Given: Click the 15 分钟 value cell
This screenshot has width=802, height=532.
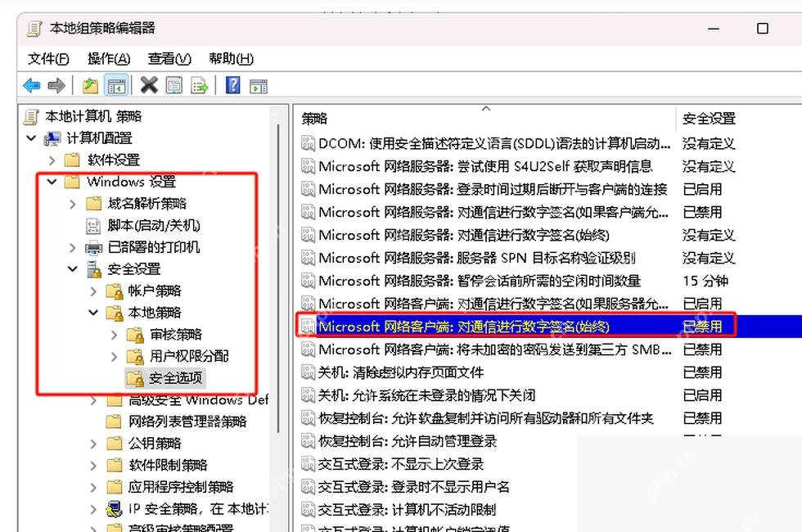Looking at the screenshot, I should click(x=705, y=281).
